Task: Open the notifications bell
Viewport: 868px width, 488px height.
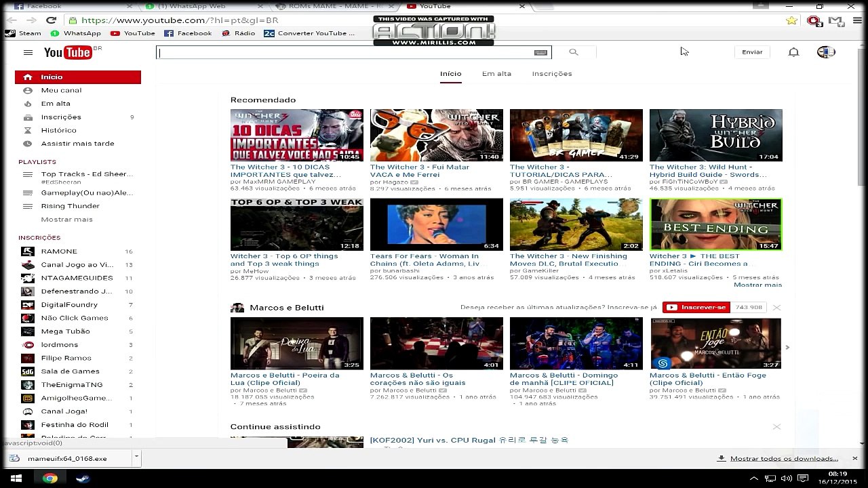Action: (793, 52)
